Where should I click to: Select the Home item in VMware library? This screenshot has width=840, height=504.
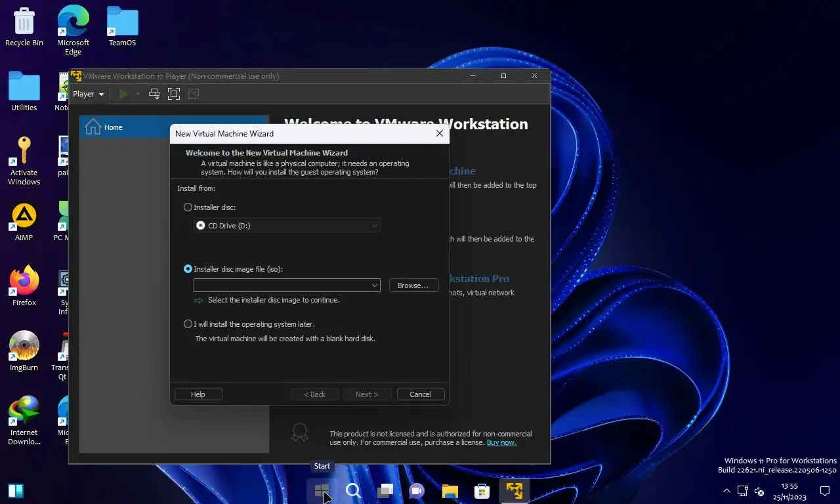click(x=174, y=127)
